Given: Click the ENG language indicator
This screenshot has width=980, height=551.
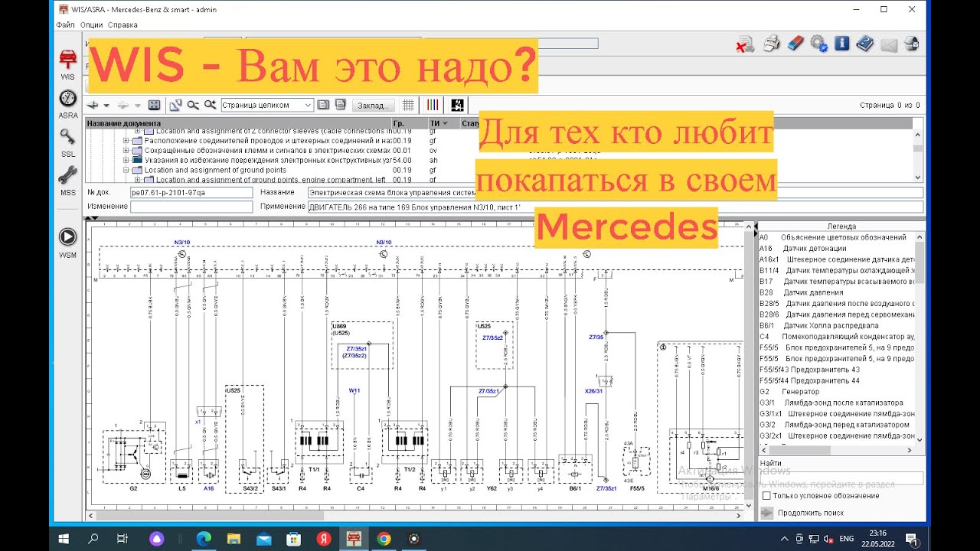Looking at the screenshot, I should (x=847, y=539).
